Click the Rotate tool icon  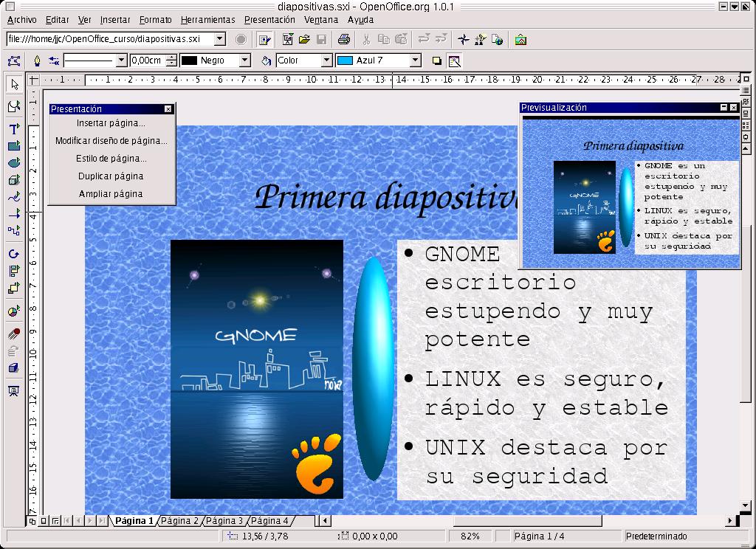(13, 254)
